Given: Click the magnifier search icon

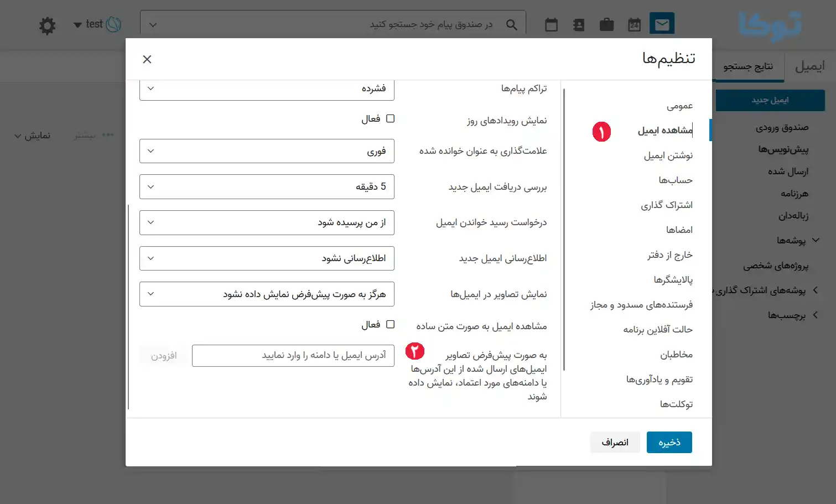Looking at the screenshot, I should (512, 25).
